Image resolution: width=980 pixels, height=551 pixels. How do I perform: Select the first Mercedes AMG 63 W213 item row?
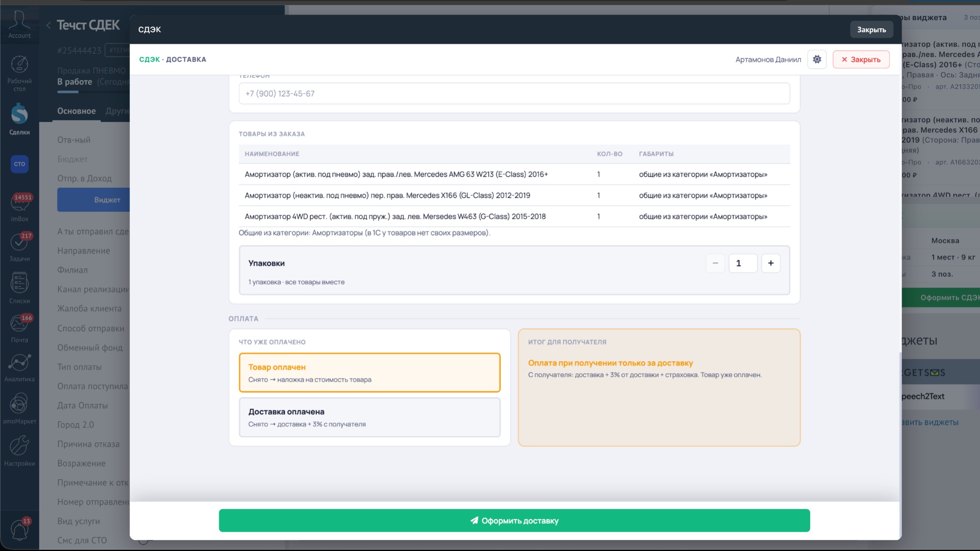click(514, 174)
